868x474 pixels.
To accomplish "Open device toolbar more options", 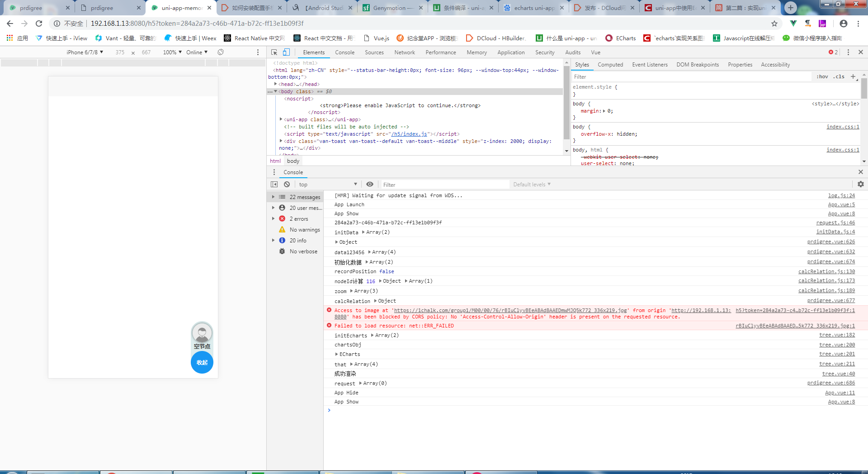I will 258,52.
